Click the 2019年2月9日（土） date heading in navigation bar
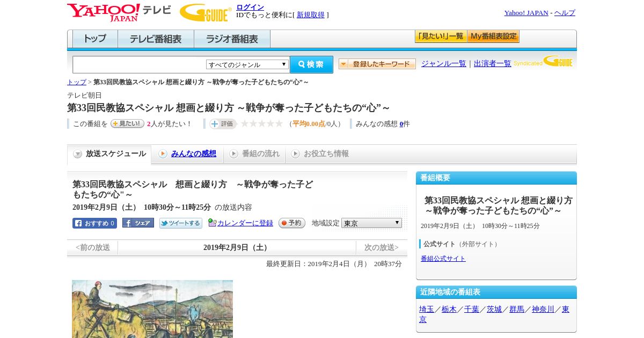This screenshot has height=338, width=644. point(237,247)
